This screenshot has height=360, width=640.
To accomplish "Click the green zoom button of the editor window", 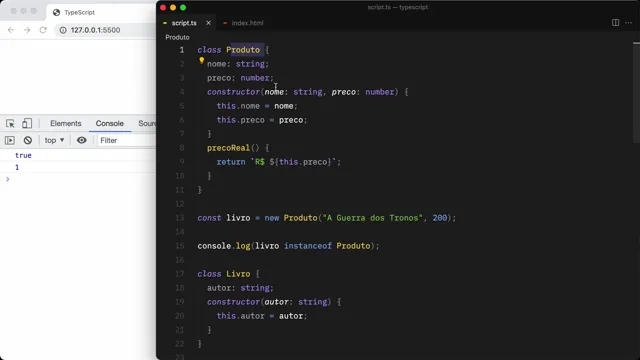I will pos(183,7).
